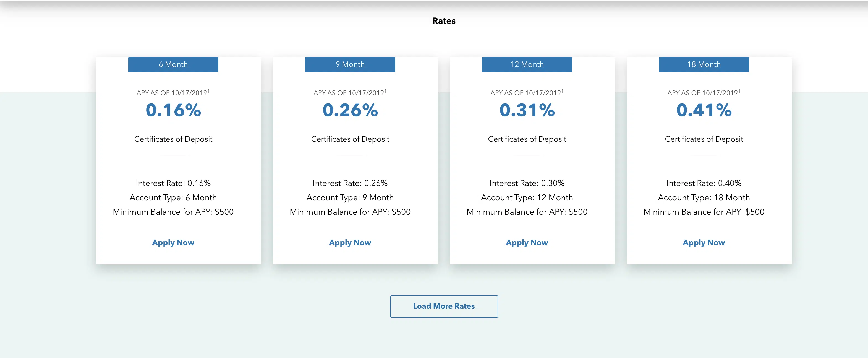Click the Rates section heading
This screenshot has height=358, width=868.
443,21
